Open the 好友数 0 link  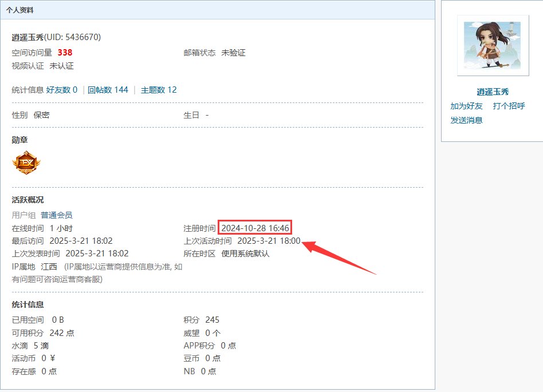pos(62,90)
